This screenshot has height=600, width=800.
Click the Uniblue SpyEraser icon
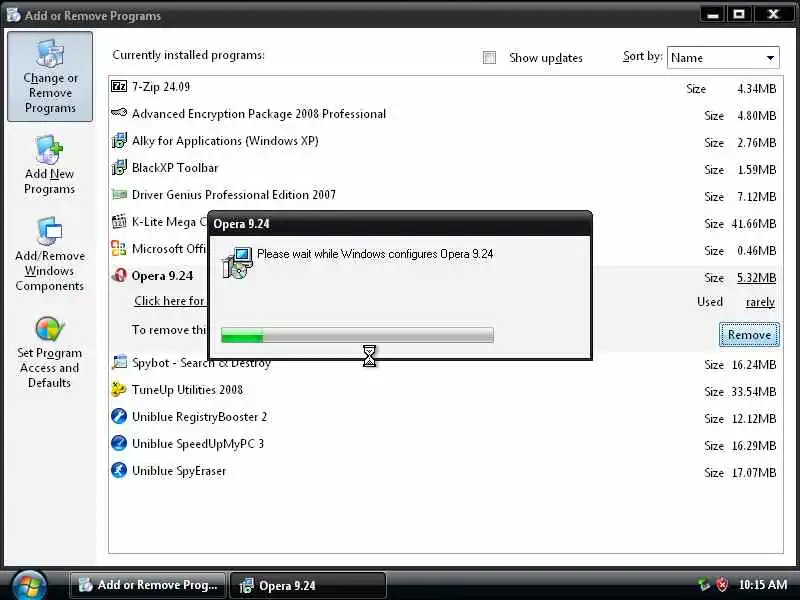pyautogui.click(x=119, y=470)
